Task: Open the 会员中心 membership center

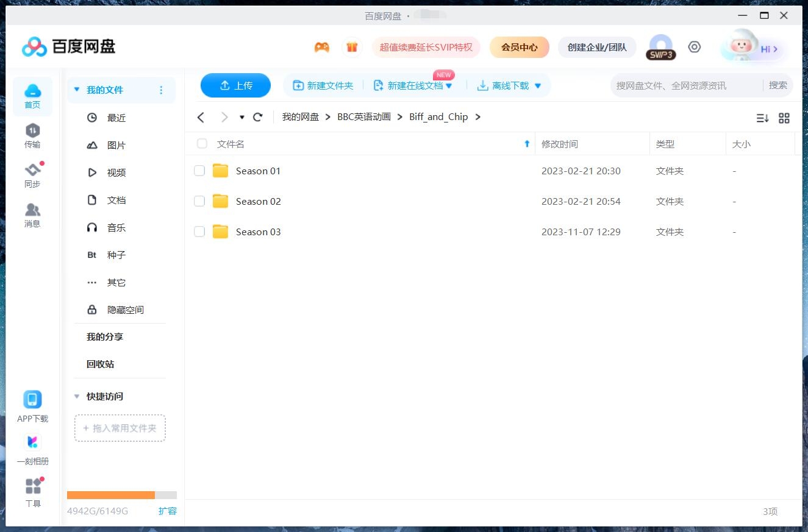Action: pos(519,46)
